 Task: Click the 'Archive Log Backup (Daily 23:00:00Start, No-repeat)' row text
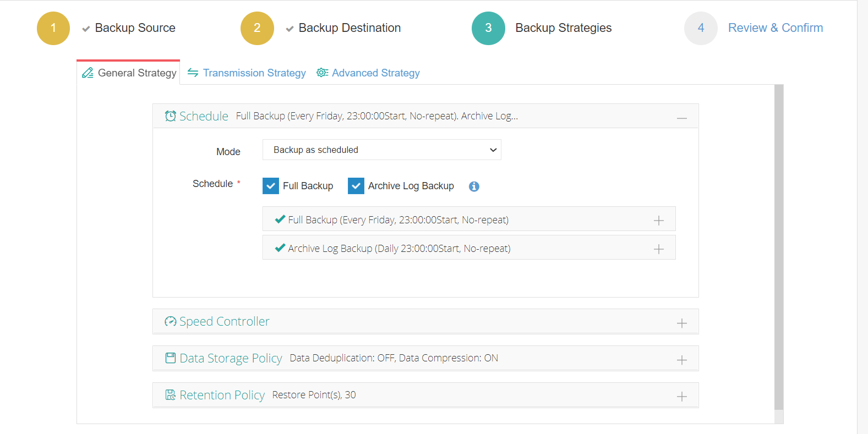[x=400, y=249]
